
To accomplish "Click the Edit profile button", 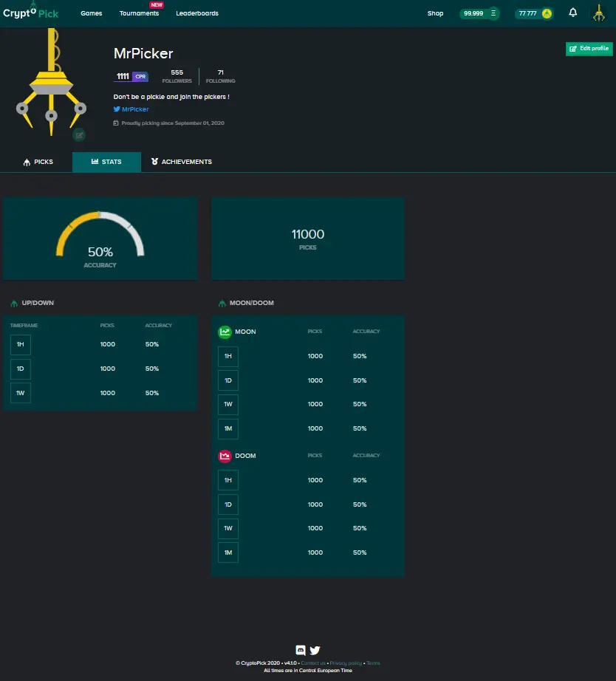I will (x=589, y=49).
